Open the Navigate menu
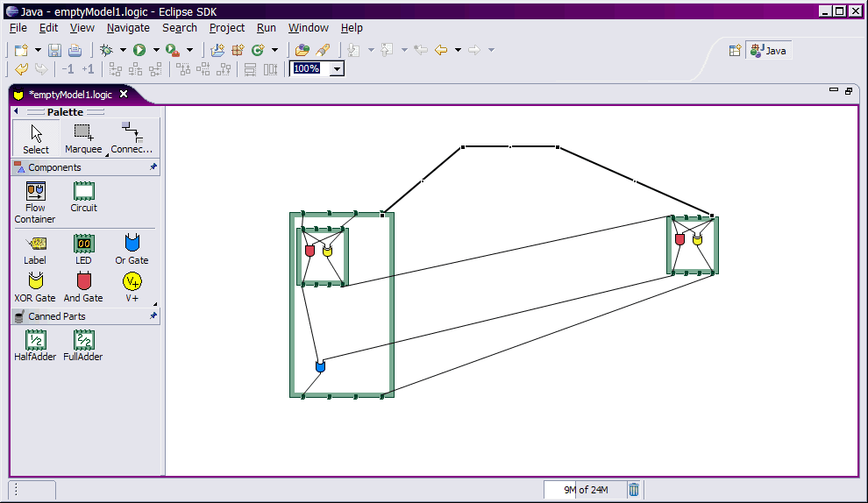This screenshot has width=868, height=503. click(x=128, y=28)
